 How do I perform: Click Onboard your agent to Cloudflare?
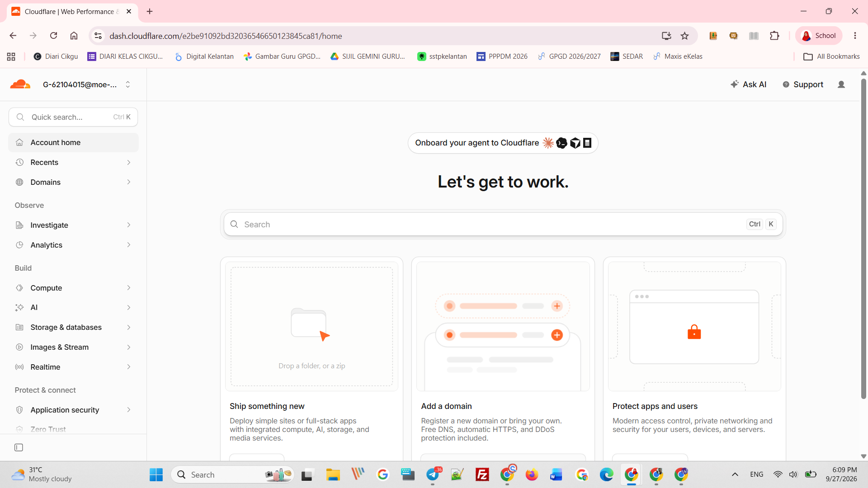[503, 143]
